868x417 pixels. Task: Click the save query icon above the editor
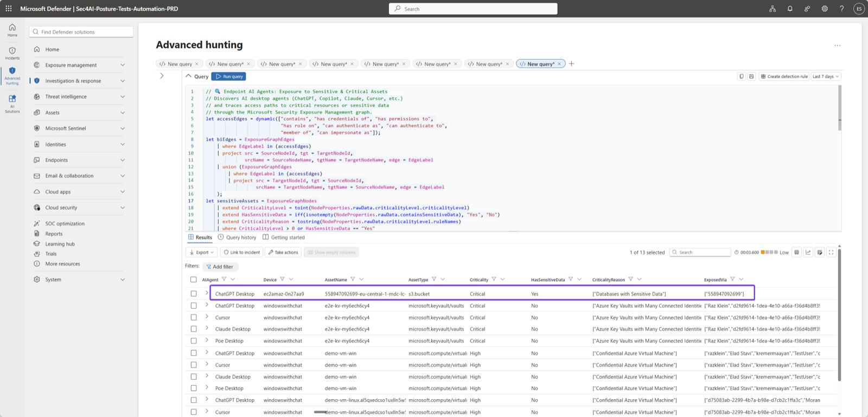(x=751, y=76)
